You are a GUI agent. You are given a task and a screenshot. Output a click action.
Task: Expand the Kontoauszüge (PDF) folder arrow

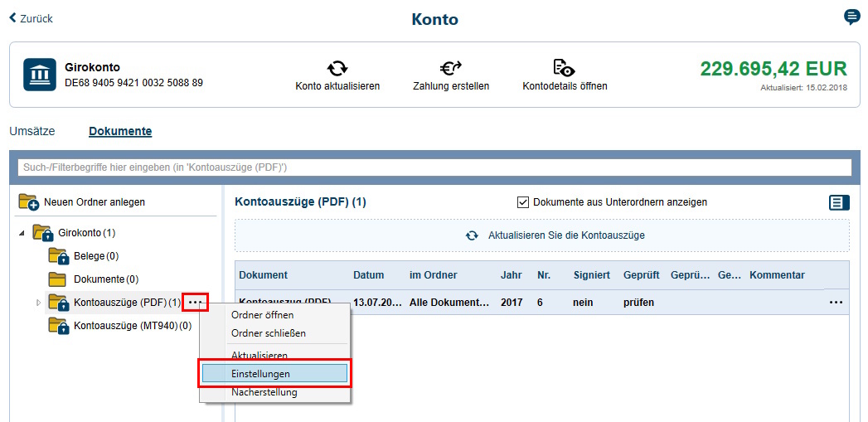click(x=38, y=303)
